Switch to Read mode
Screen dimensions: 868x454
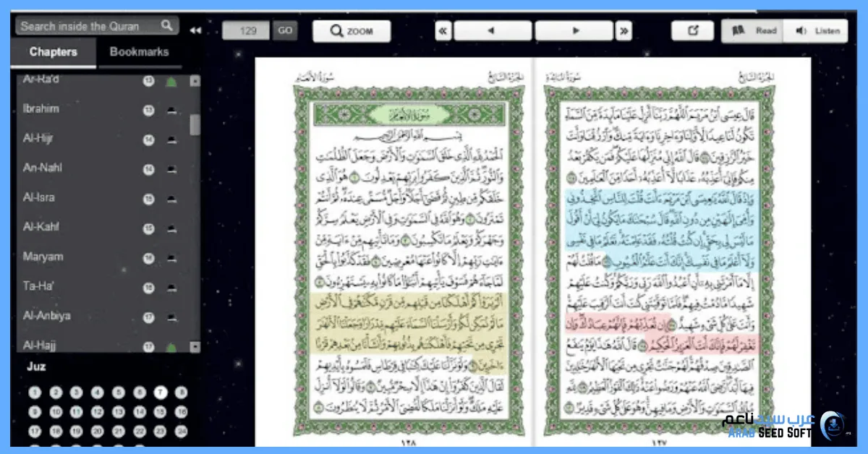pyautogui.click(x=753, y=31)
